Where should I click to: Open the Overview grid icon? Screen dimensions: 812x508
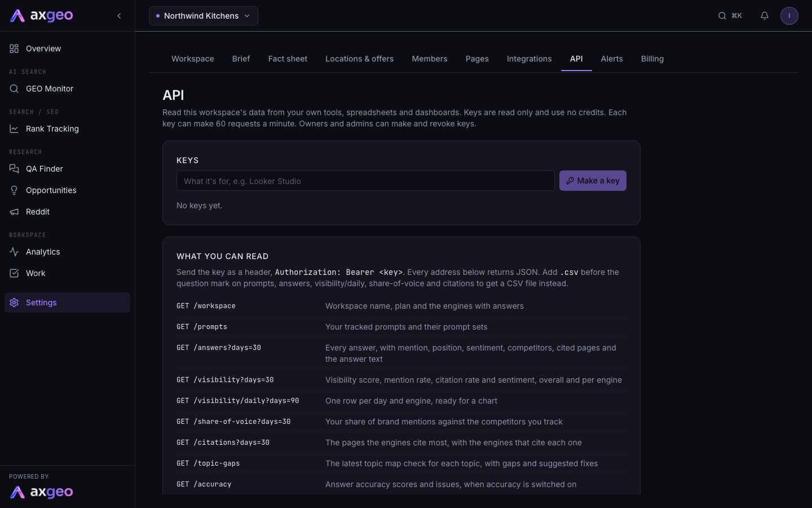14,49
